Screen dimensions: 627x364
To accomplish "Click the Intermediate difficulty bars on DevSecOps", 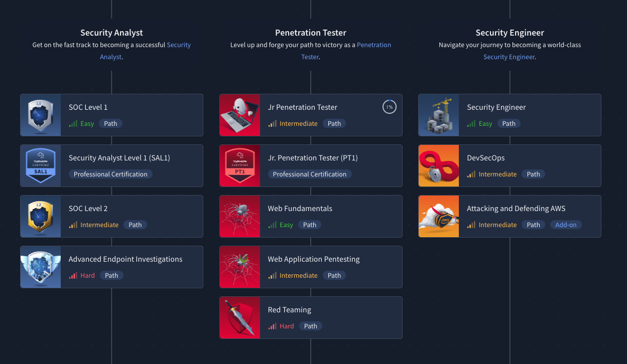I will tap(471, 174).
